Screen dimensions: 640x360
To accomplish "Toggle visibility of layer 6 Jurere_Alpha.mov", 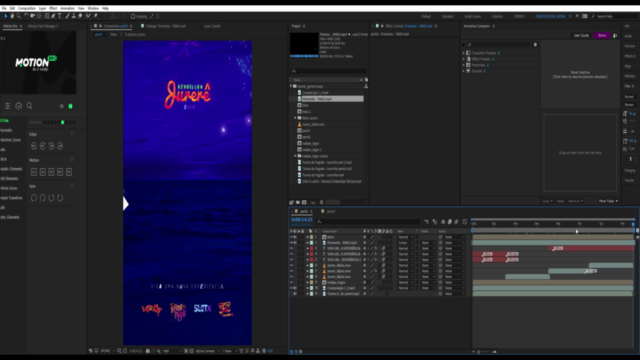I will (x=291, y=265).
